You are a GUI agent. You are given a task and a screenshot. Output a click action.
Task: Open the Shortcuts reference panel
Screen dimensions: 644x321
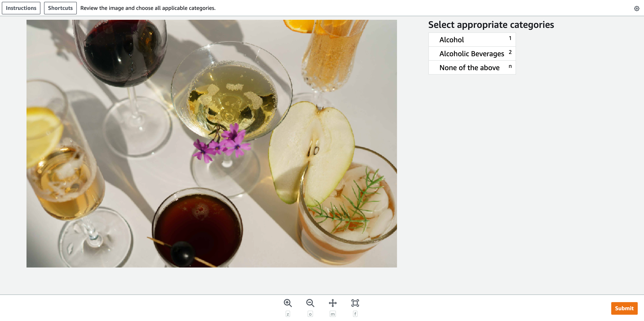coord(60,7)
